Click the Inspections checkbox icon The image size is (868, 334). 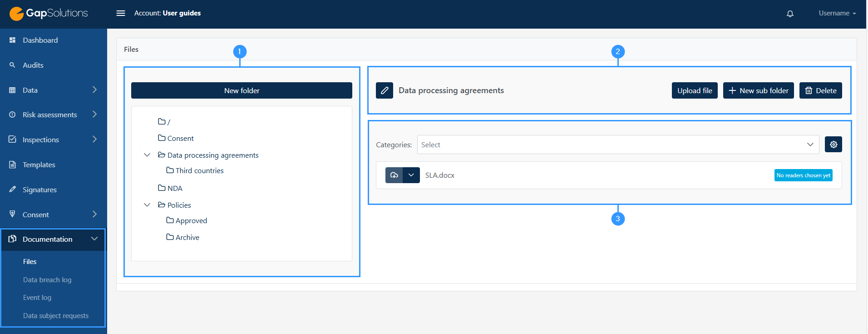(12, 139)
